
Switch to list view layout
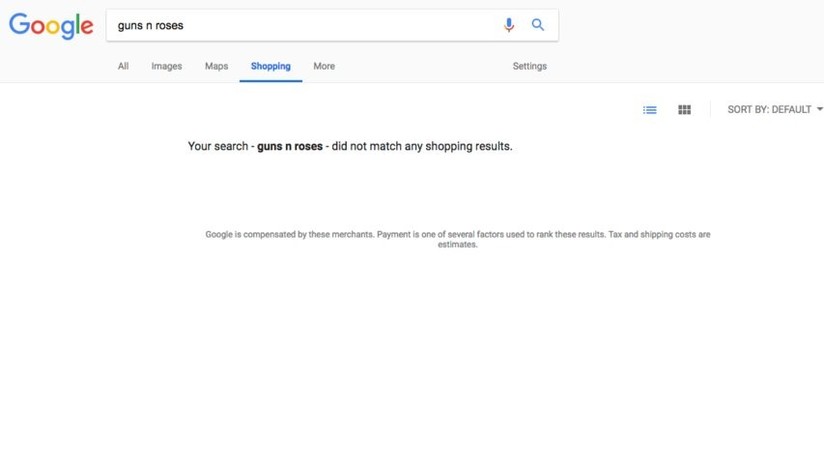(650, 110)
